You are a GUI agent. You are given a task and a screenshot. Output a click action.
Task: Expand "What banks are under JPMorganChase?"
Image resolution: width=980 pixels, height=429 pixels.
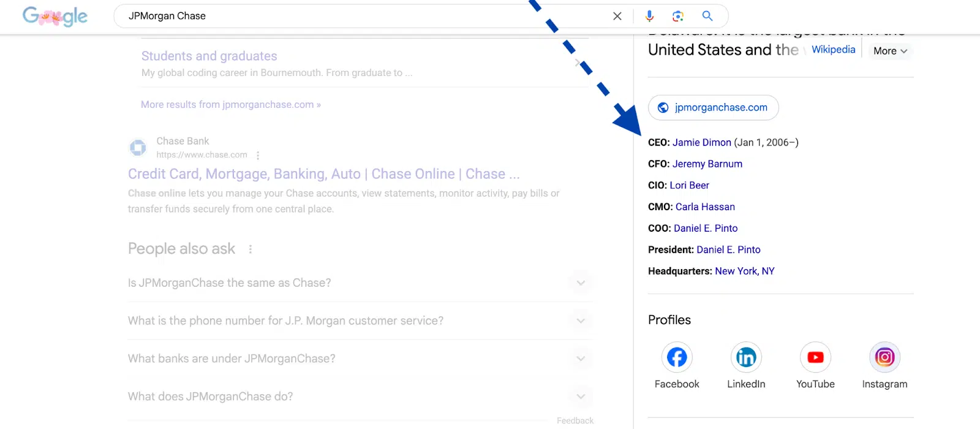pyautogui.click(x=360, y=359)
